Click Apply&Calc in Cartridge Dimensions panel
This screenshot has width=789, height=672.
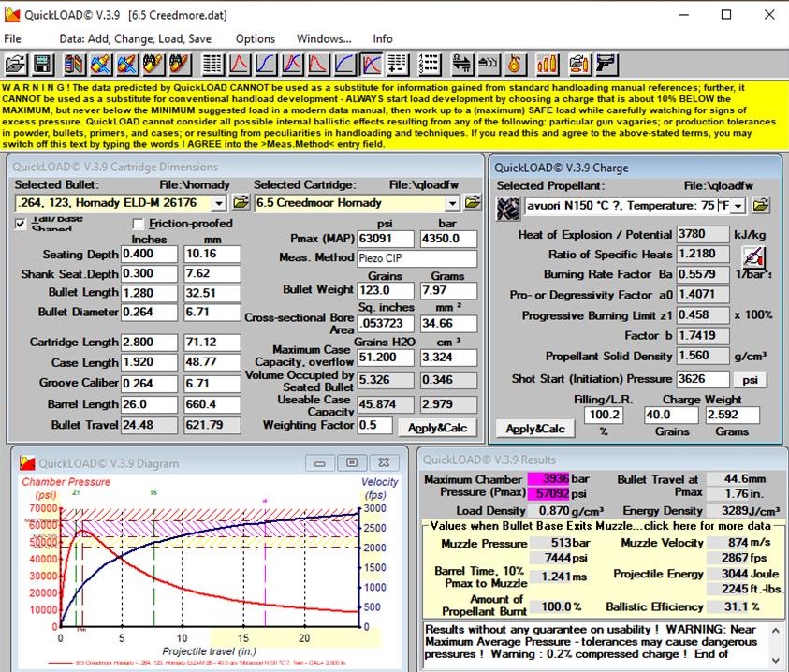point(437,428)
